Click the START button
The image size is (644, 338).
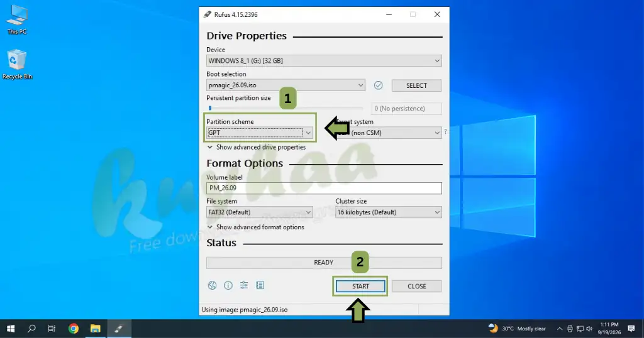tap(360, 286)
